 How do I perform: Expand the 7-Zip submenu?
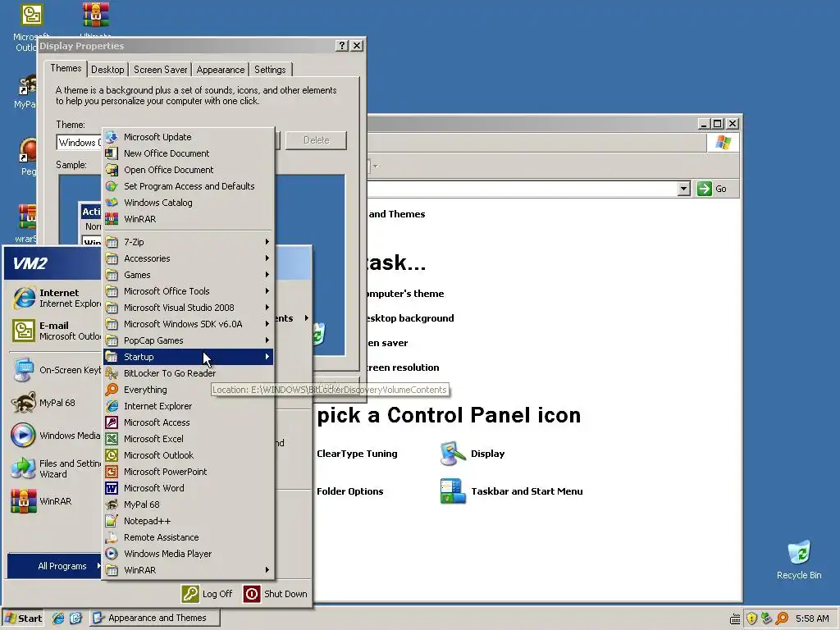[x=188, y=242]
